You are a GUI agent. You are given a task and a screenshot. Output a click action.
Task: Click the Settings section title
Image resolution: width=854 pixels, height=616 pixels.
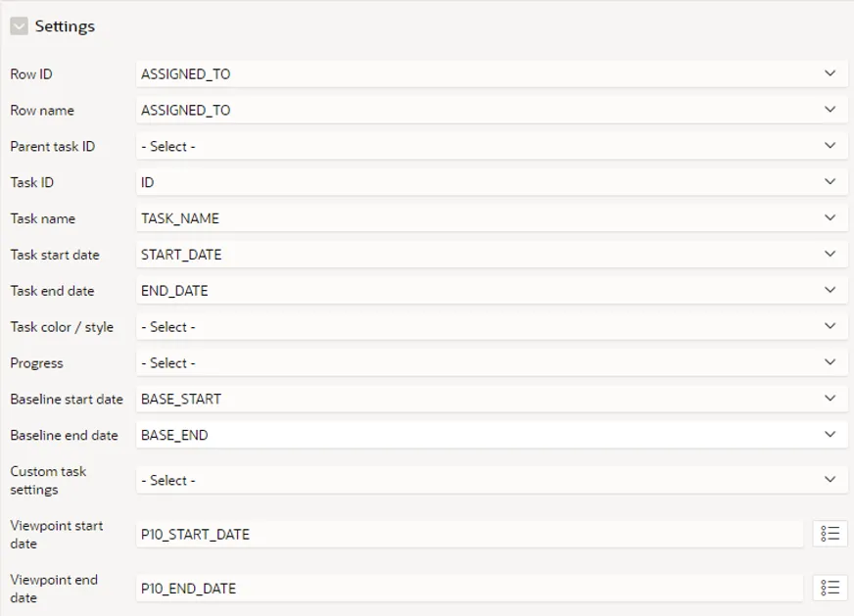tap(65, 26)
